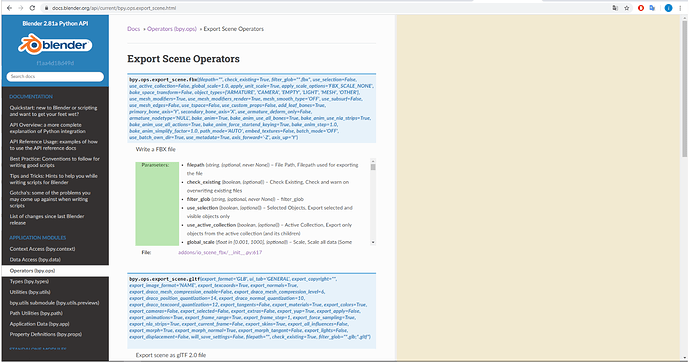This screenshot has height=363, width=690.
Task: Click the 'Export scene as glTF 2.0 file' text
Action: [171, 355]
